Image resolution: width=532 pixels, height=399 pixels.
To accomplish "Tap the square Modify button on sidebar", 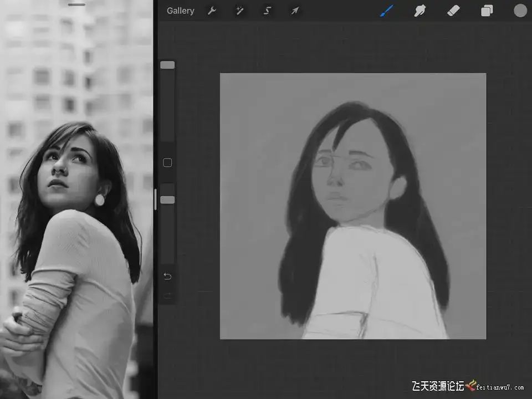I will tap(167, 162).
